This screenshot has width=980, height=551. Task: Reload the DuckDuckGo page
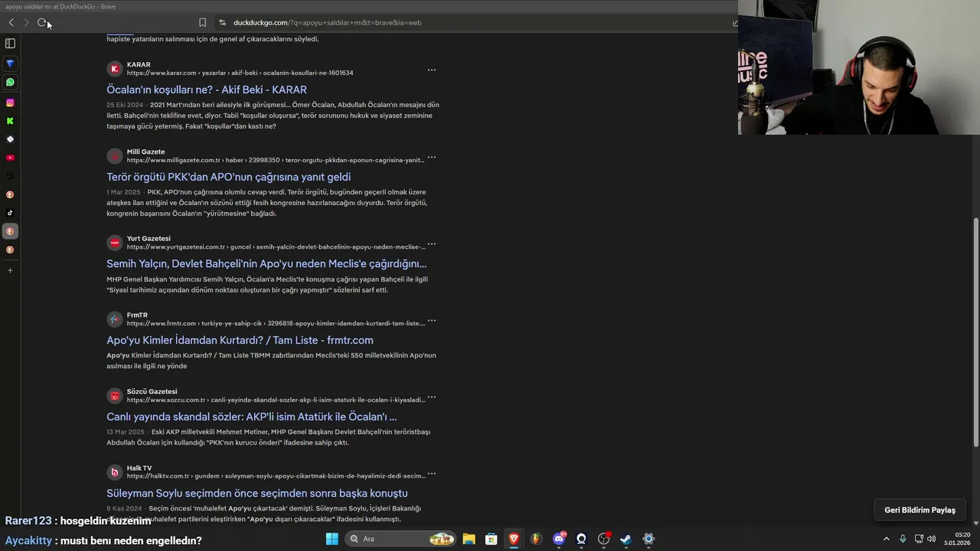click(x=42, y=23)
